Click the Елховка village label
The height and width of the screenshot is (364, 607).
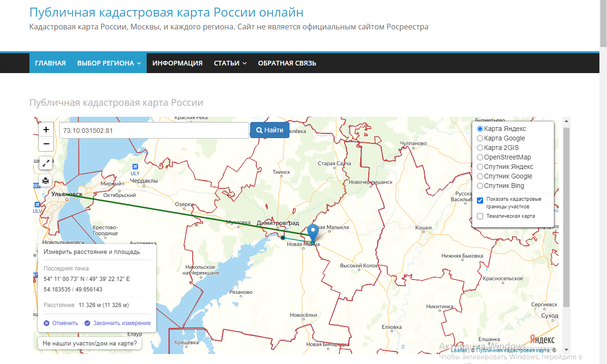pos(392,327)
